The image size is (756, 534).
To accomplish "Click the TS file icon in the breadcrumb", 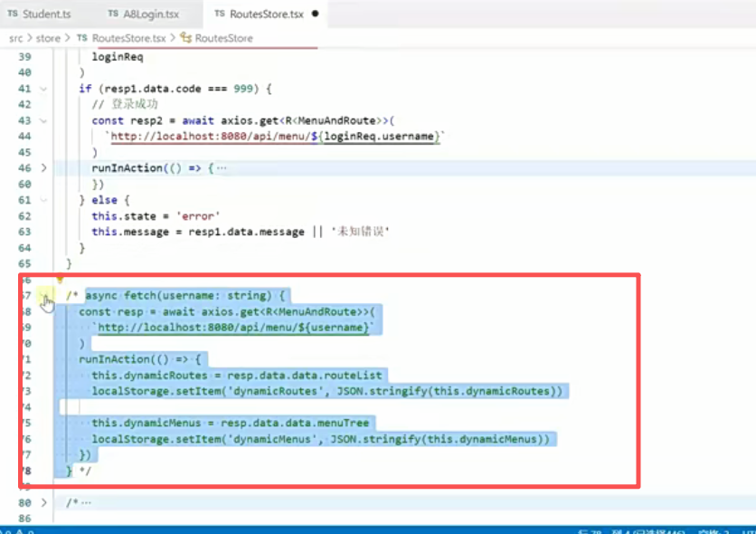I will 82,38.
